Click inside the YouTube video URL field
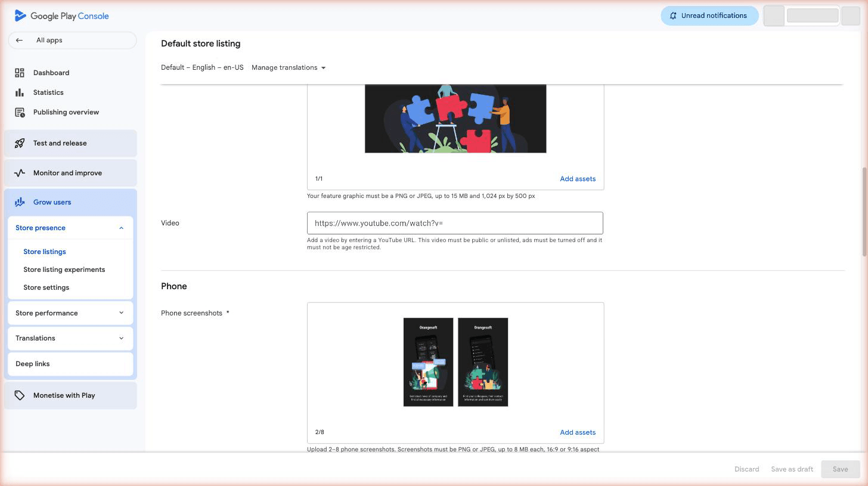Viewport: 868px width, 486px height. [x=454, y=222]
